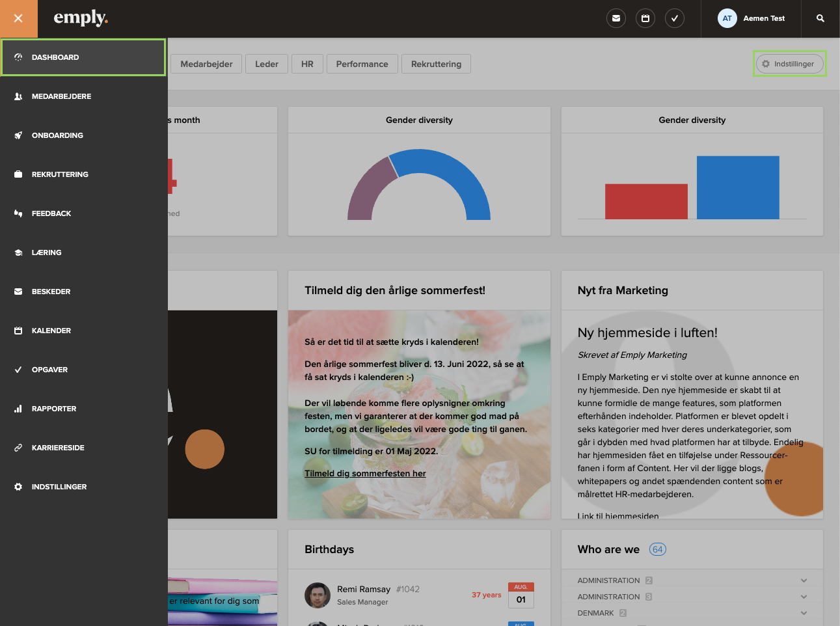Open the messages envelope icon in header
840x626 pixels.
pyautogui.click(x=616, y=18)
